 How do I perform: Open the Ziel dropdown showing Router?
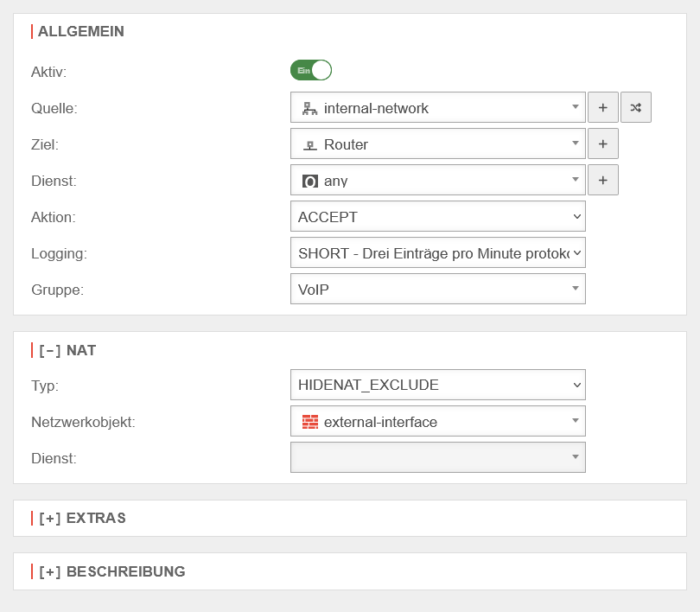(x=437, y=144)
